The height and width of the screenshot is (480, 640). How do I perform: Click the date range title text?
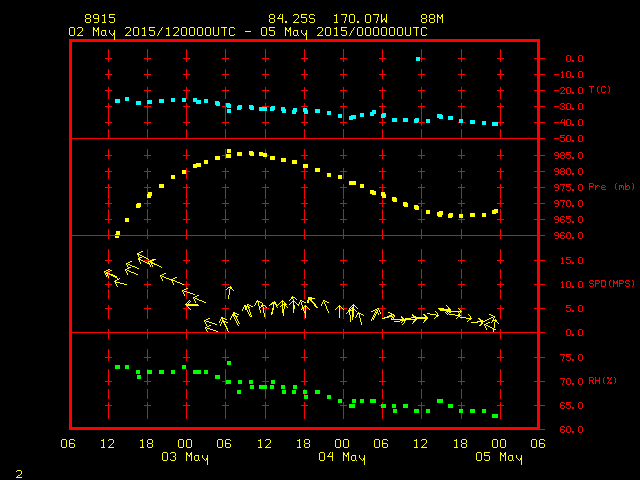tap(248, 32)
